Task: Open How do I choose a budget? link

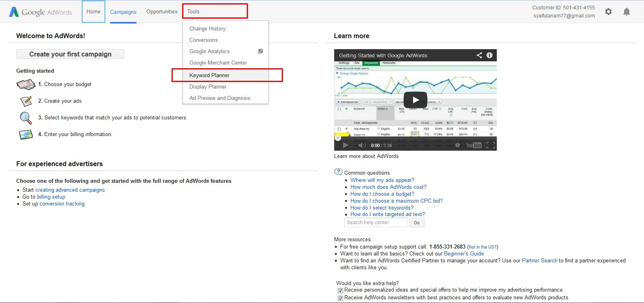Action: tap(382, 194)
